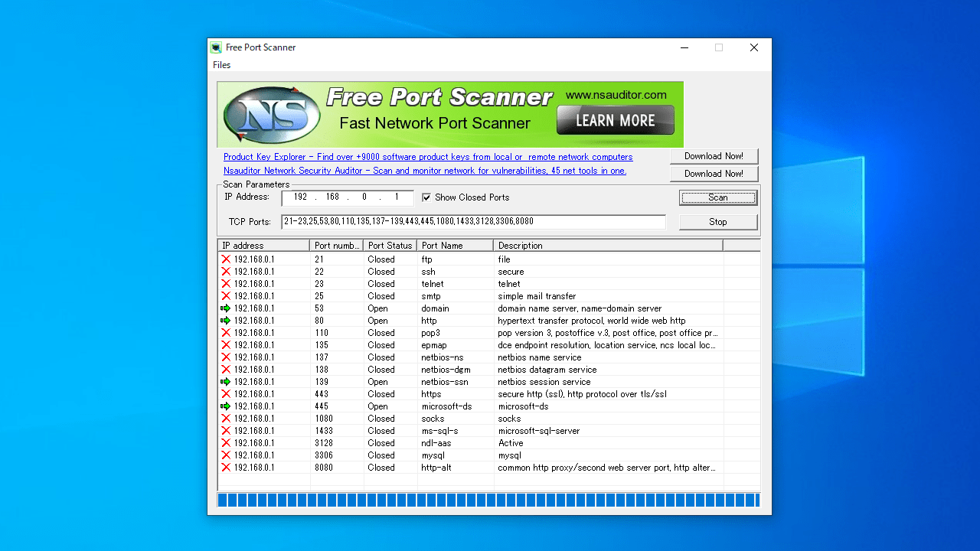Click the red X icon on the socks row
The height and width of the screenshot is (551, 980).
[226, 419]
